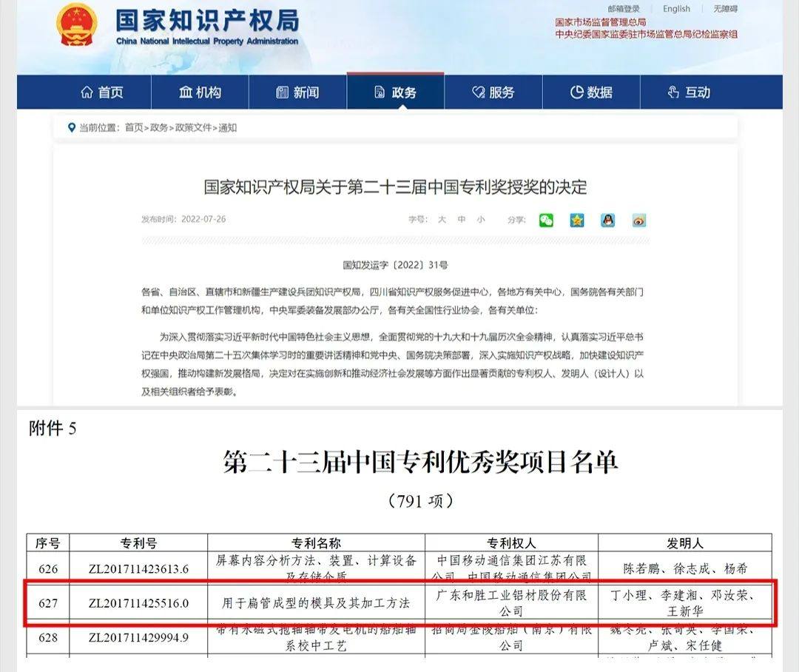Click the 附件 5 label
The width and height of the screenshot is (799, 672).
click(53, 429)
